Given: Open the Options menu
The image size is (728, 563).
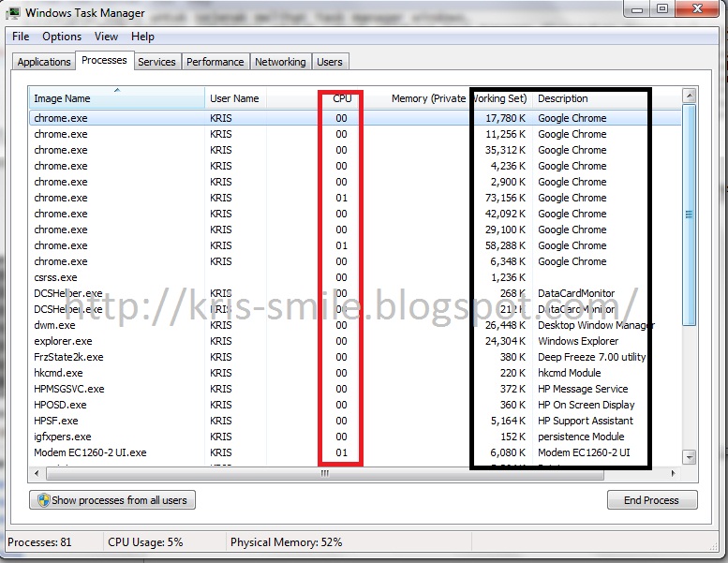Looking at the screenshot, I should [62, 37].
